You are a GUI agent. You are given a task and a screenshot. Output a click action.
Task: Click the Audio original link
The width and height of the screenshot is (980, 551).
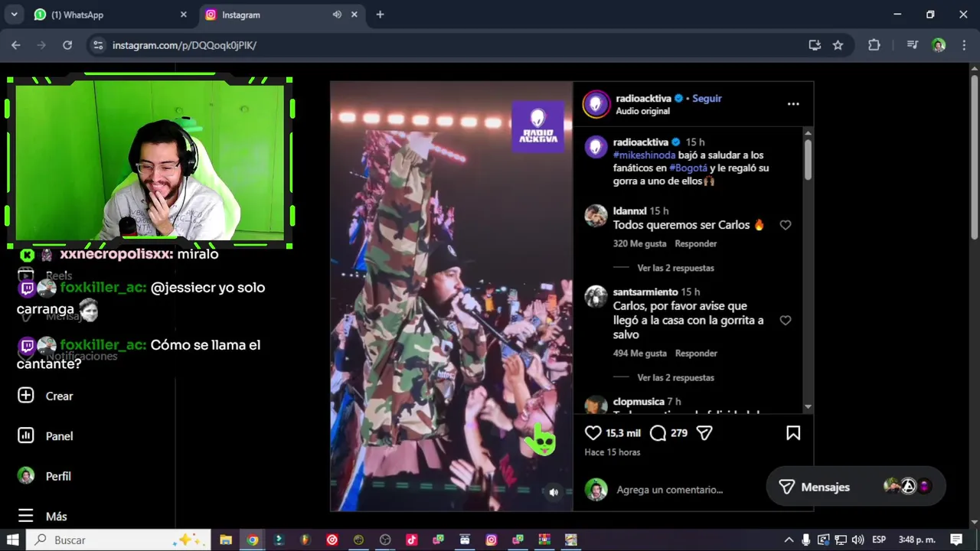(642, 111)
